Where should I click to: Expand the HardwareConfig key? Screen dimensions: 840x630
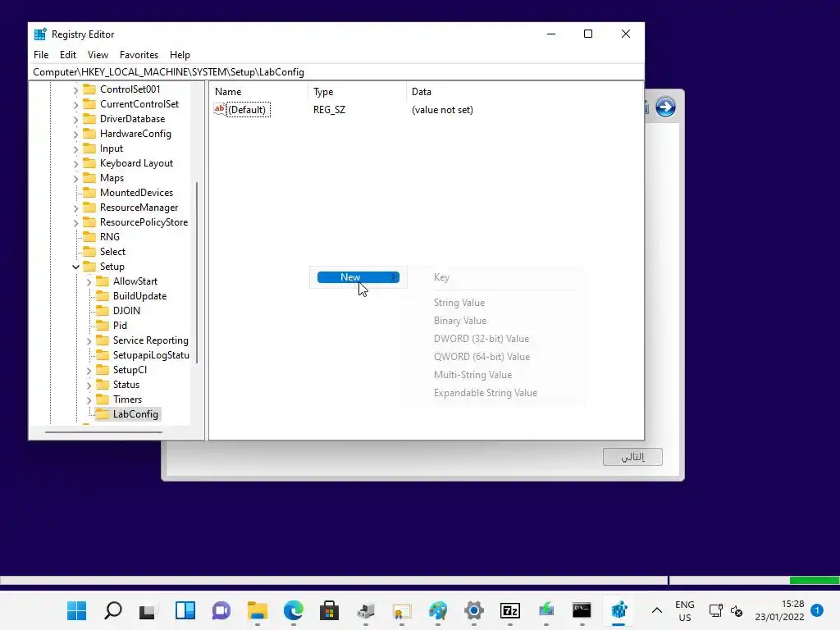[75, 135]
